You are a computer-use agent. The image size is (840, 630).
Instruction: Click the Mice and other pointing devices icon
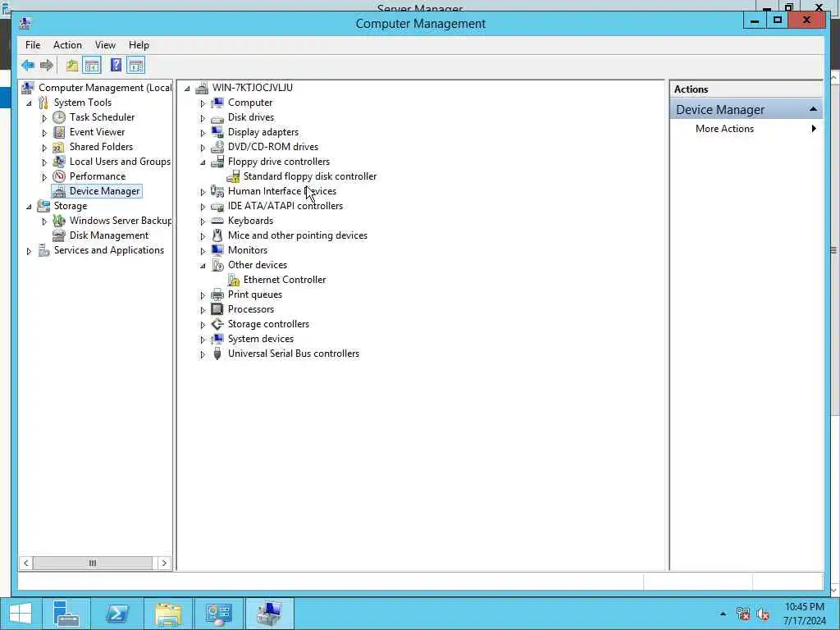(217, 235)
